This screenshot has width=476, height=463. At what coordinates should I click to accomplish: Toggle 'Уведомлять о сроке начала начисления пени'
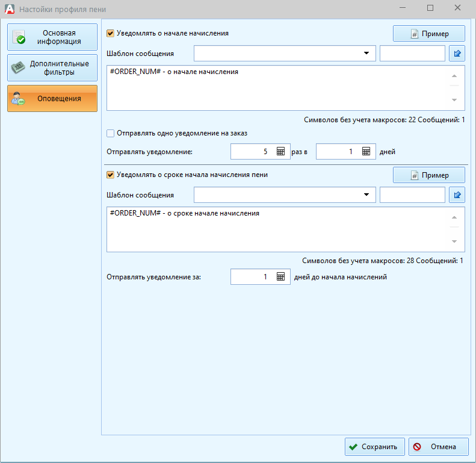(x=110, y=175)
